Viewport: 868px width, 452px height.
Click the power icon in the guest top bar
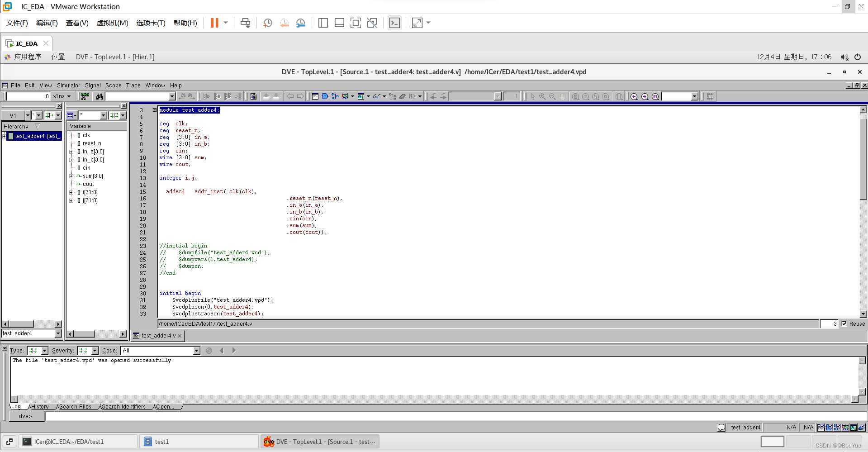[858, 57]
